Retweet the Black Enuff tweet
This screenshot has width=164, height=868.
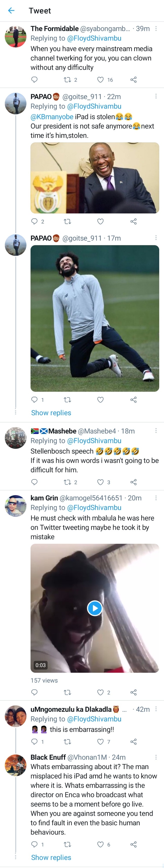click(67, 844)
